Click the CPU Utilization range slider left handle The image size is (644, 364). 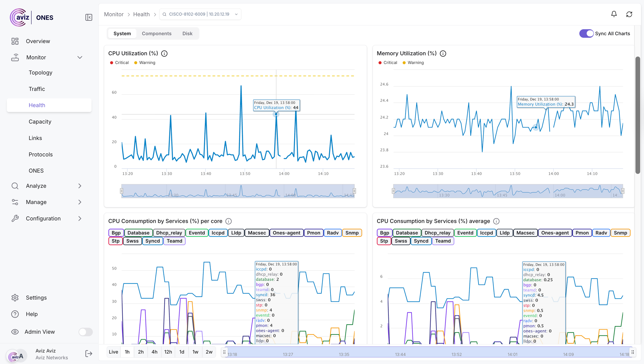coord(122,191)
